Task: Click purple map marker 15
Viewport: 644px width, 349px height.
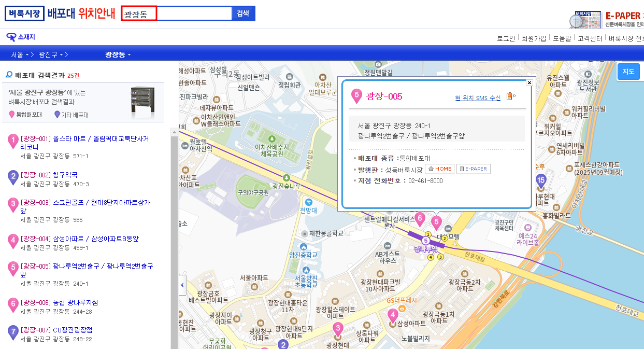Action: click(541, 178)
